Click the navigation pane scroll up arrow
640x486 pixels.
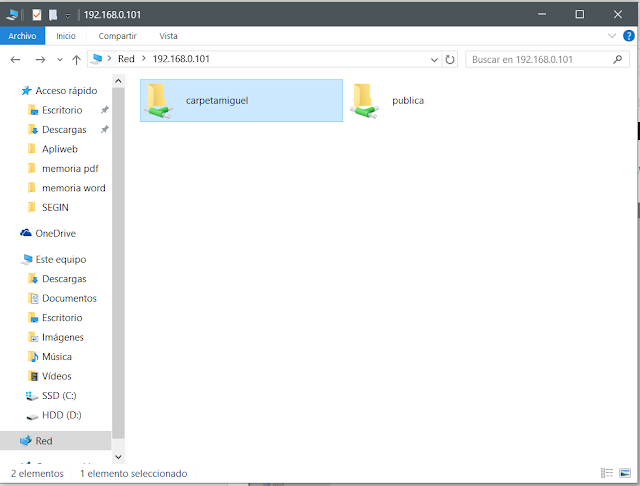[x=118, y=81]
